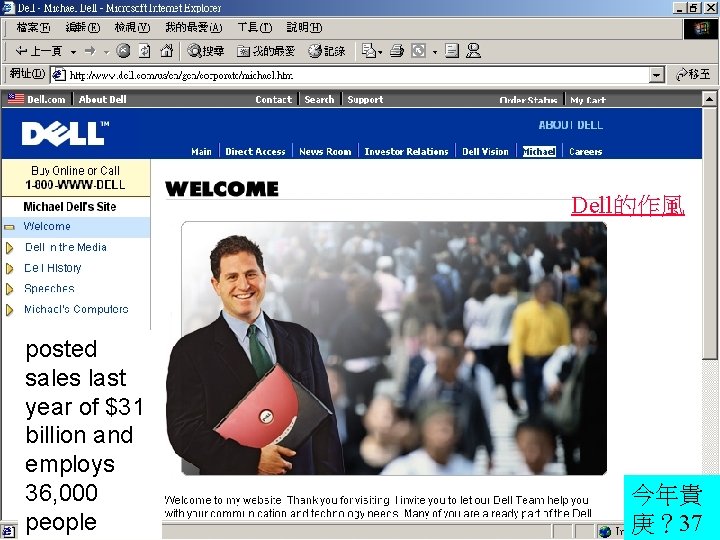Open the 說明 Help menu
Viewport: 720px width, 540px height.
[304, 28]
